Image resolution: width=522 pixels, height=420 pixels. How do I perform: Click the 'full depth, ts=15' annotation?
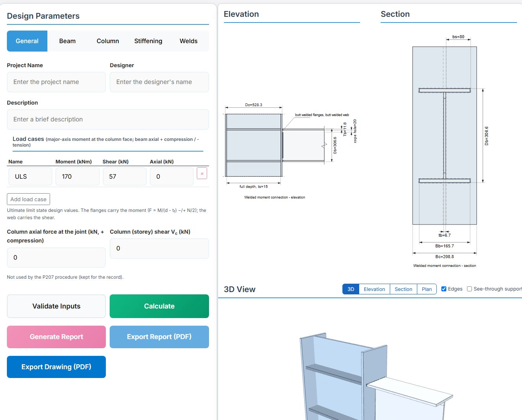click(254, 187)
